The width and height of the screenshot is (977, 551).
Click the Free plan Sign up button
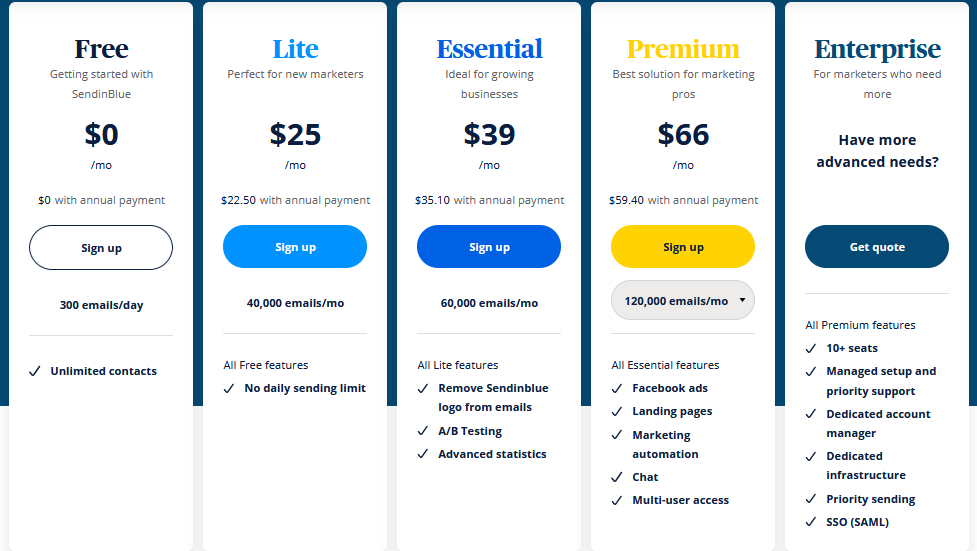pyautogui.click(x=101, y=247)
